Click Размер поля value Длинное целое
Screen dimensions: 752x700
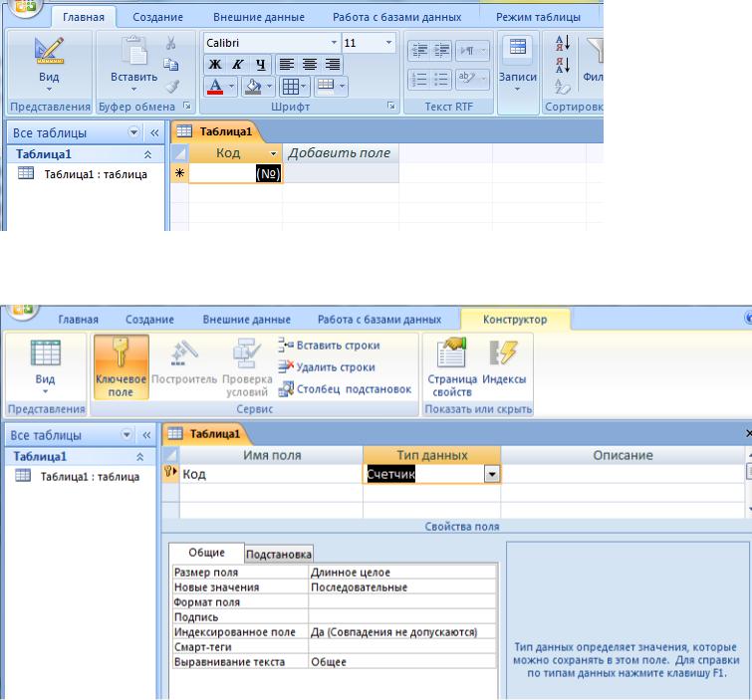(402, 572)
